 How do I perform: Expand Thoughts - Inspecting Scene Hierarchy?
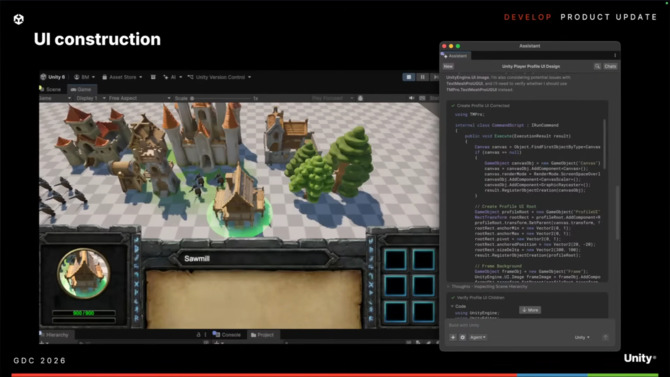click(x=488, y=286)
